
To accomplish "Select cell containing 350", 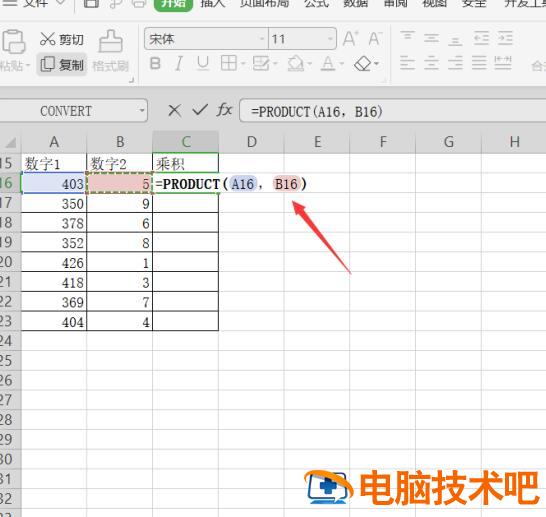I will pos(54,203).
